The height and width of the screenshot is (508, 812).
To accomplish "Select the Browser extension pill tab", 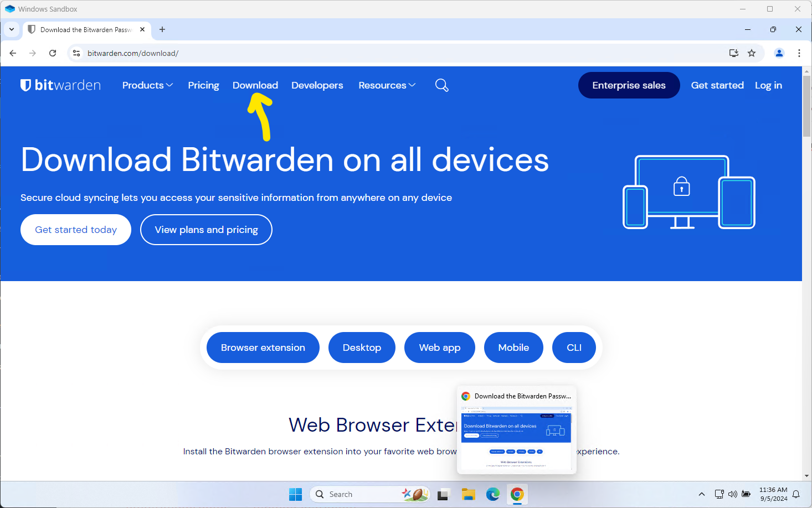I will coord(263,348).
